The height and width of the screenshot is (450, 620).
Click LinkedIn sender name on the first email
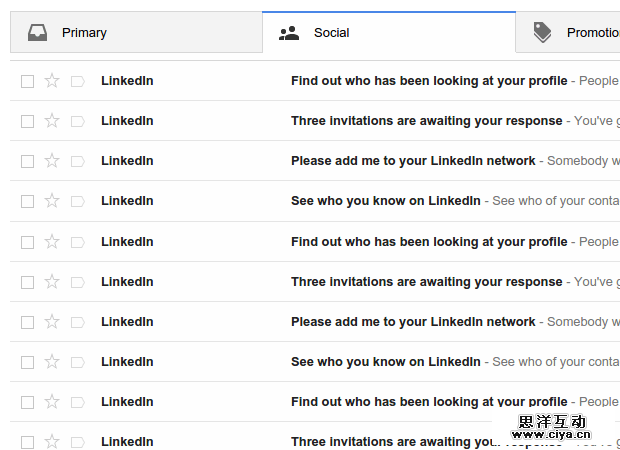point(127,81)
